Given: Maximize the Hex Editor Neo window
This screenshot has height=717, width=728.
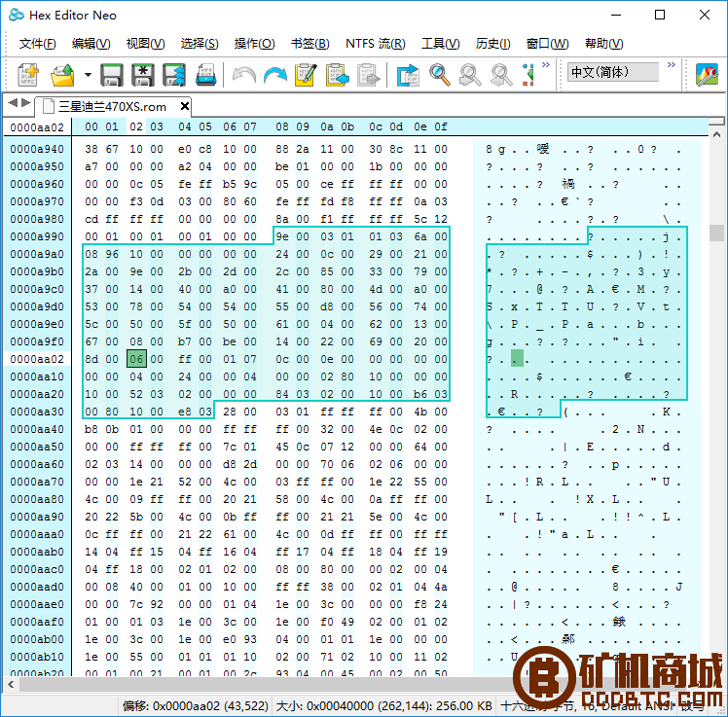Looking at the screenshot, I should click(659, 15).
